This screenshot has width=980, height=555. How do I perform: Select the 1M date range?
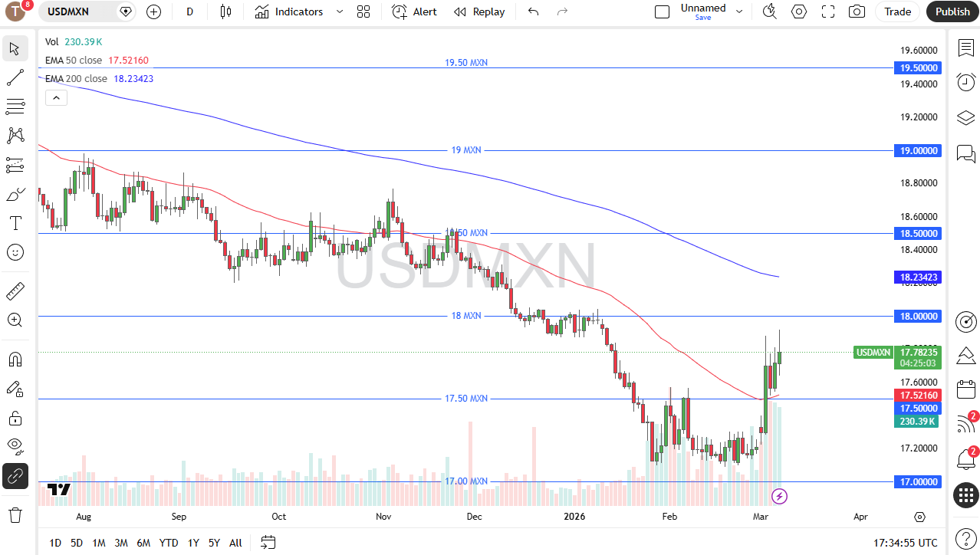point(99,543)
